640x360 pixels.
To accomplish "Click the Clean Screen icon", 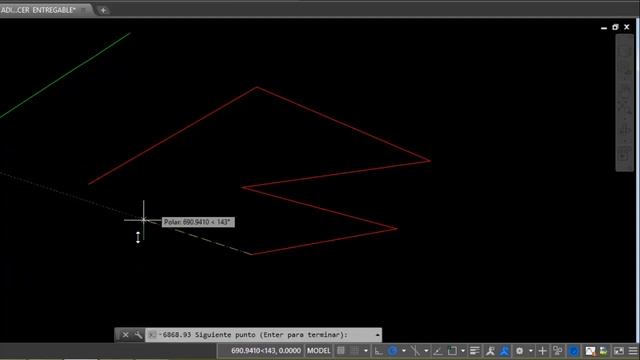I will (x=619, y=351).
